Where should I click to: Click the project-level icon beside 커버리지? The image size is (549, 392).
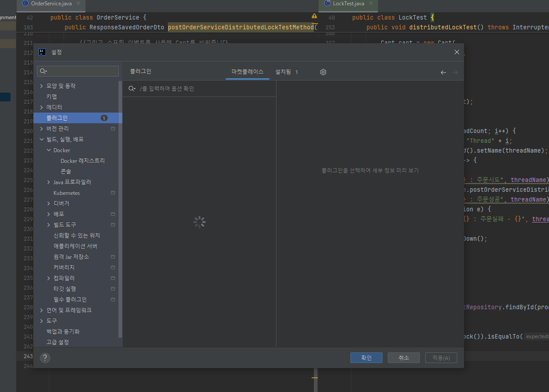pyautogui.click(x=113, y=267)
